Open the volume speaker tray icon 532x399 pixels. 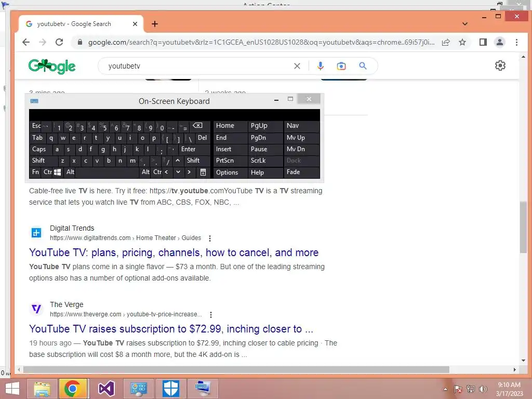tap(483, 389)
